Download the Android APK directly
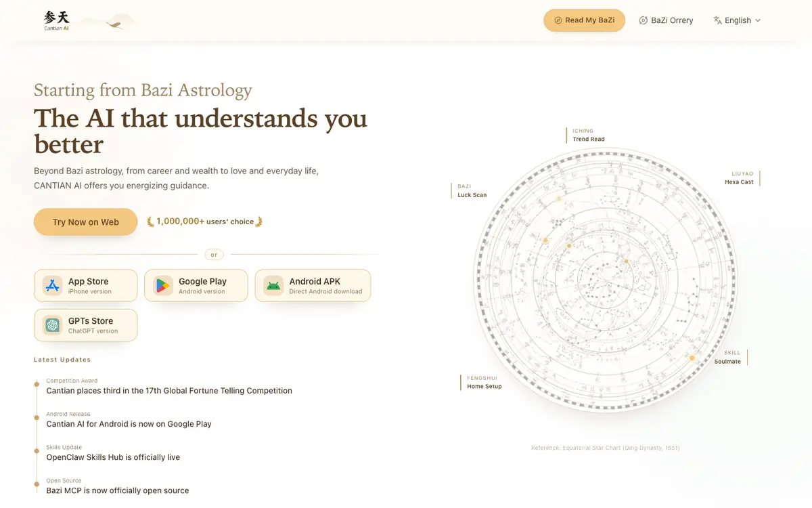Screen dimensions: 812x508 click(x=313, y=286)
